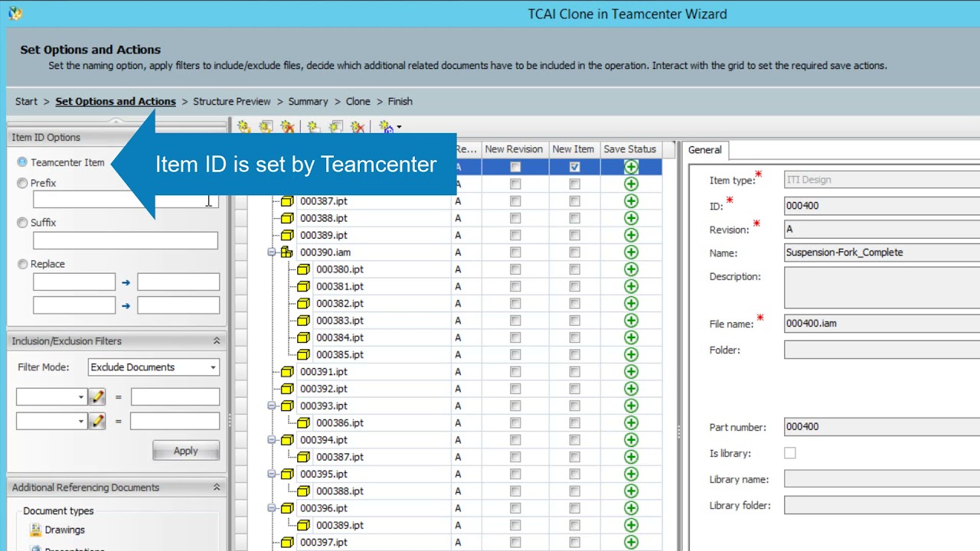The image size is (980, 551).
Task: Go to the Summary wizard step
Action: 309,101
